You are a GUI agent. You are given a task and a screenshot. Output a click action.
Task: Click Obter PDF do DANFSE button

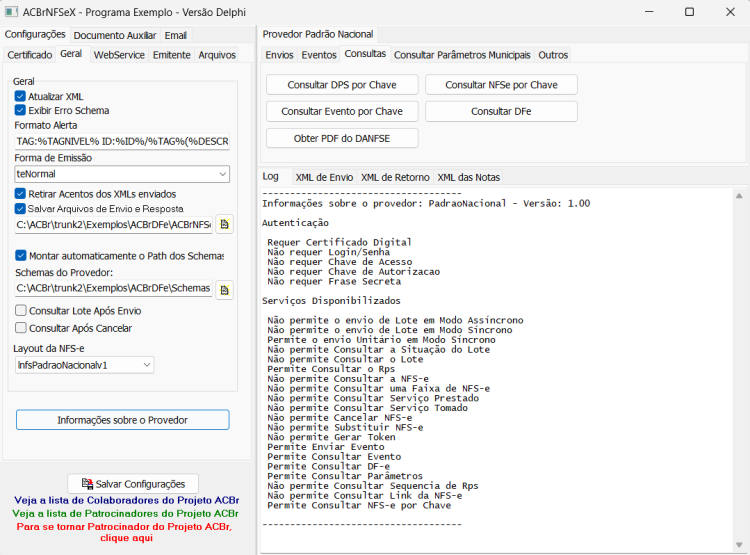click(x=342, y=138)
